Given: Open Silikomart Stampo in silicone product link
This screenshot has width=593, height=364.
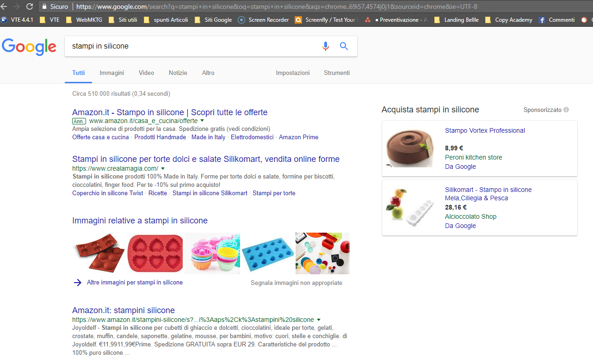Looking at the screenshot, I should click(488, 194).
